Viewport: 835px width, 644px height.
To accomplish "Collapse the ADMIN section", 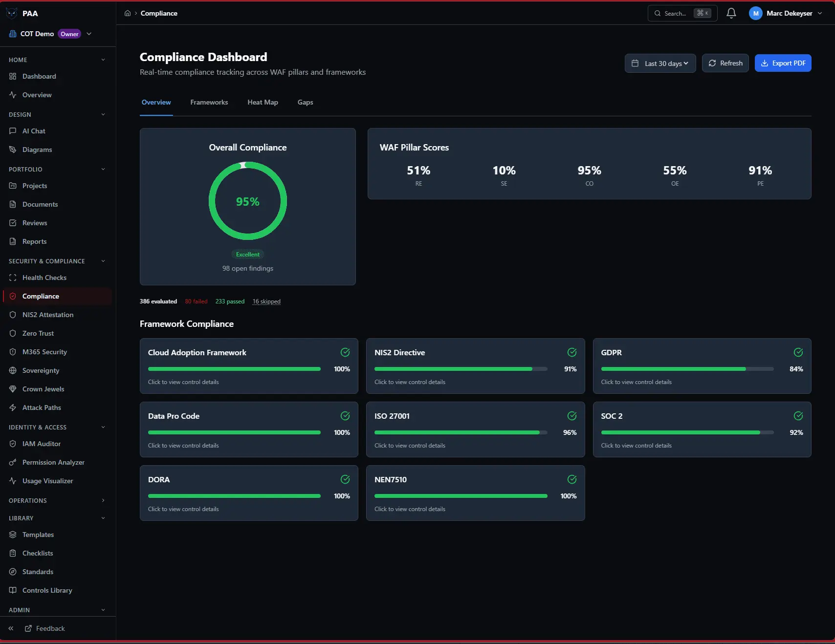I will [103, 610].
